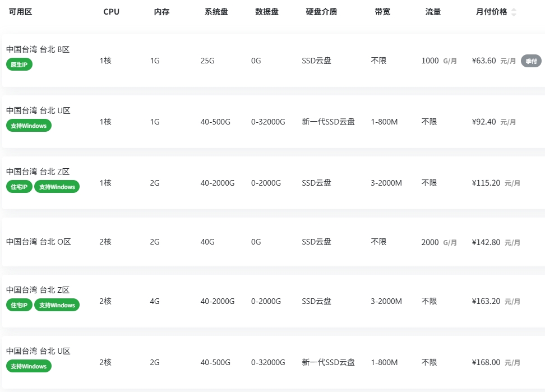
Task: Click 住宅IP badge on the ¥163.20 plan
Action: point(20,305)
